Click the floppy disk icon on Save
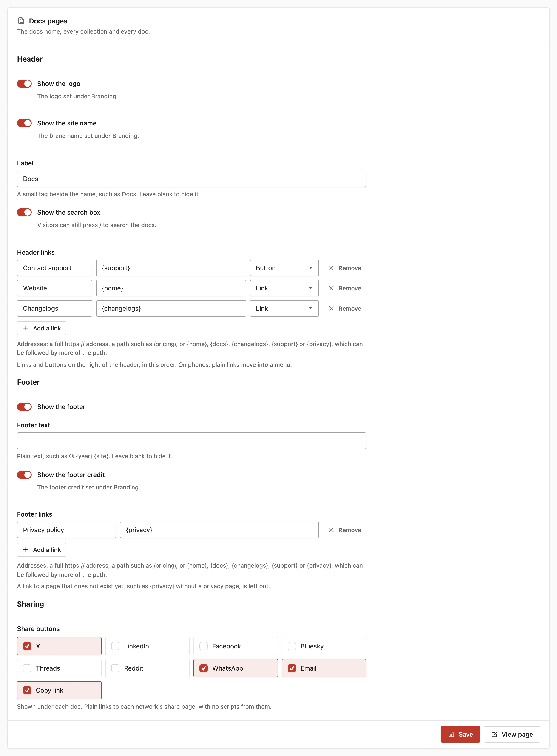Viewport: 557px width, 756px height. (x=451, y=734)
